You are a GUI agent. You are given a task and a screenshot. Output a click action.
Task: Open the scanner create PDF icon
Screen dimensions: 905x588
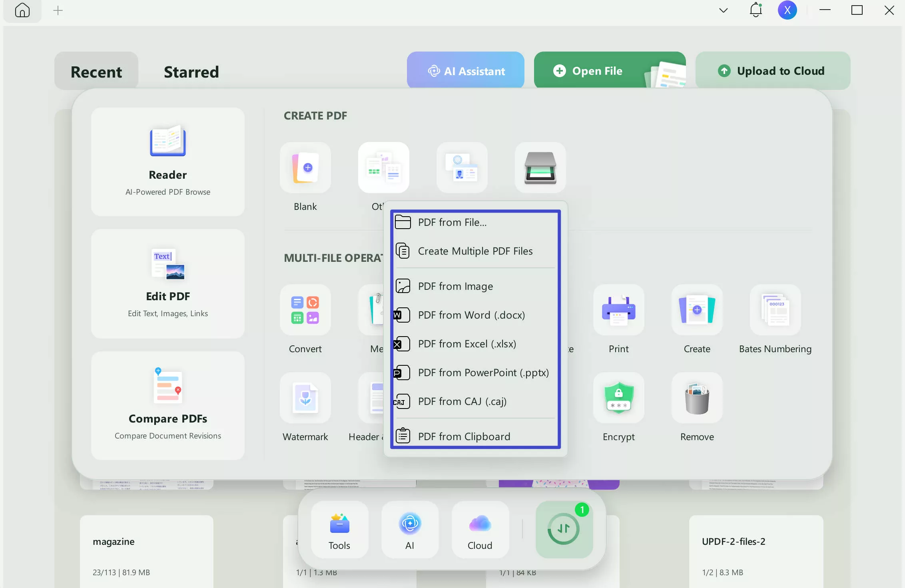point(540,167)
